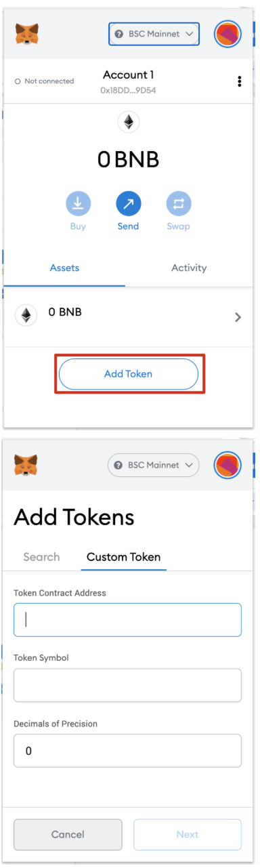The height and width of the screenshot is (868, 260).
Task: Click the Cancel button
Action: click(x=68, y=834)
